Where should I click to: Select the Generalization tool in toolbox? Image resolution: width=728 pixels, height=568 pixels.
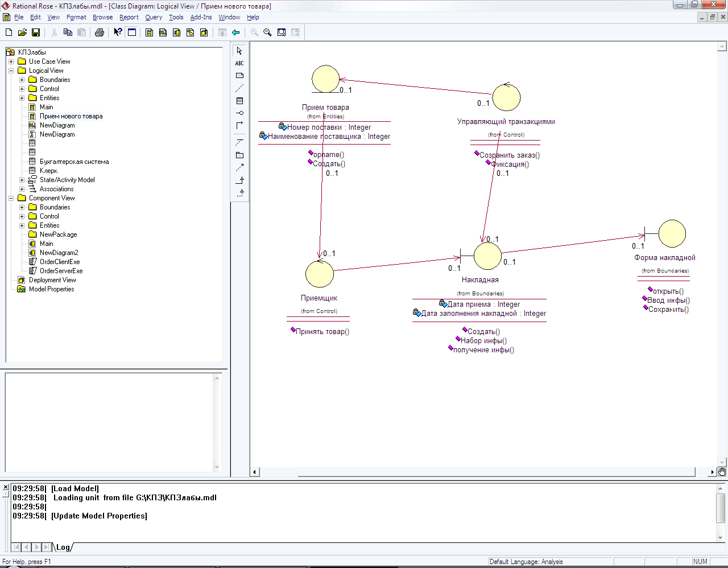[239, 180]
